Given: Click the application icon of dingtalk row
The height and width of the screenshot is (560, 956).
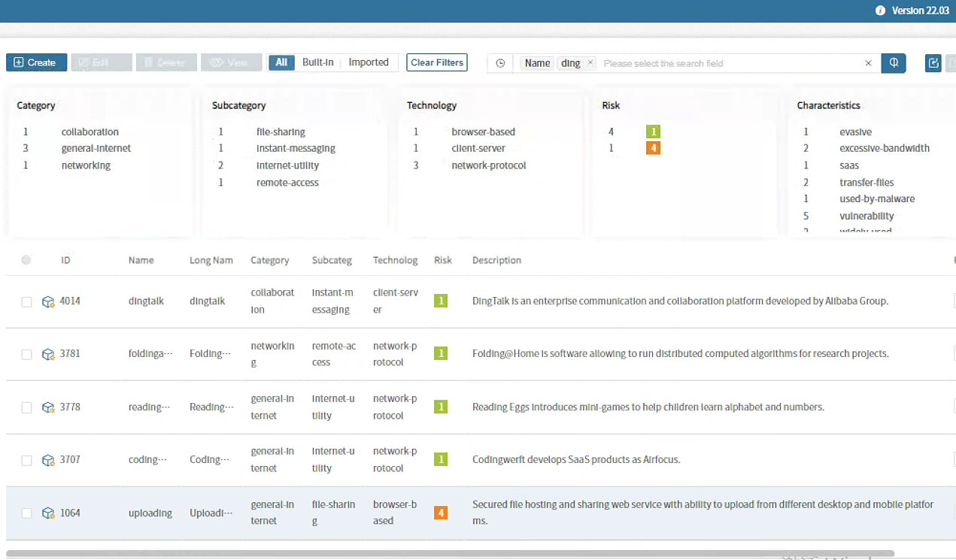Looking at the screenshot, I should 48,301.
